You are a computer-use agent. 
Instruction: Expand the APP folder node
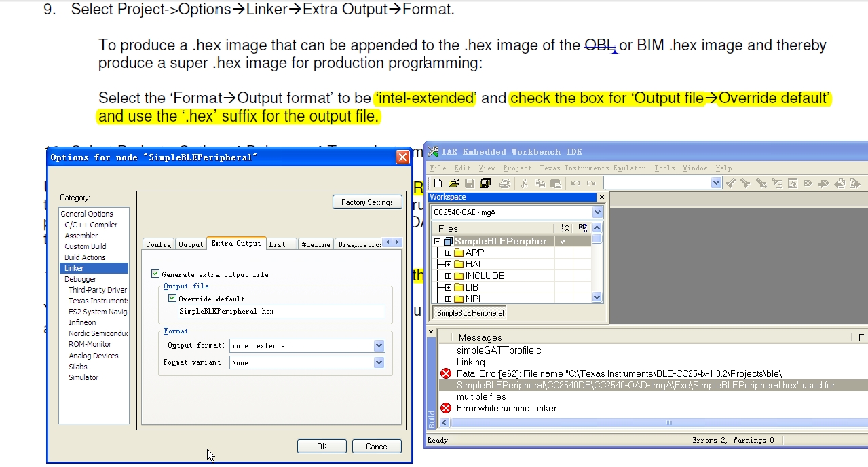tap(448, 253)
